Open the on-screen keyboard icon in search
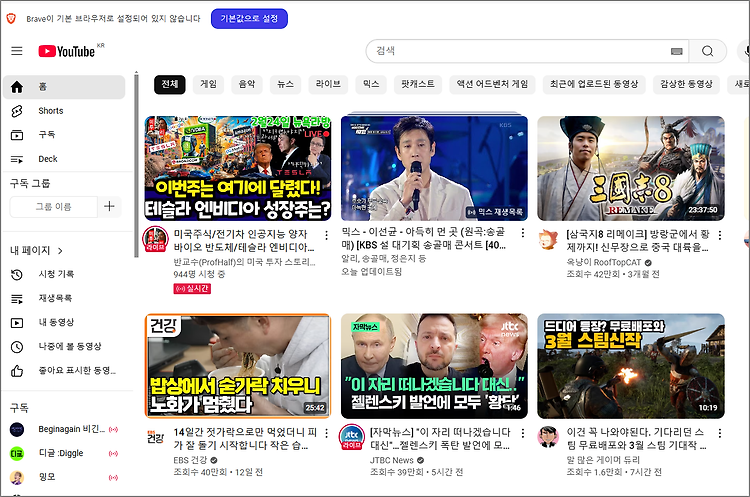Viewport: 750px width, 497px height. tap(676, 51)
